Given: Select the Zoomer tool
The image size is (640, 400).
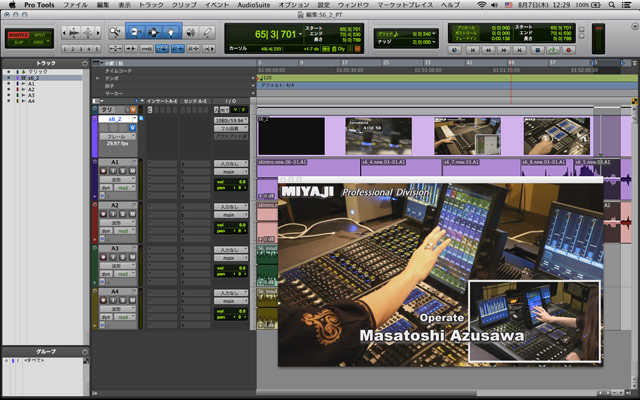Looking at the screenshot, I should click(116, 32).
